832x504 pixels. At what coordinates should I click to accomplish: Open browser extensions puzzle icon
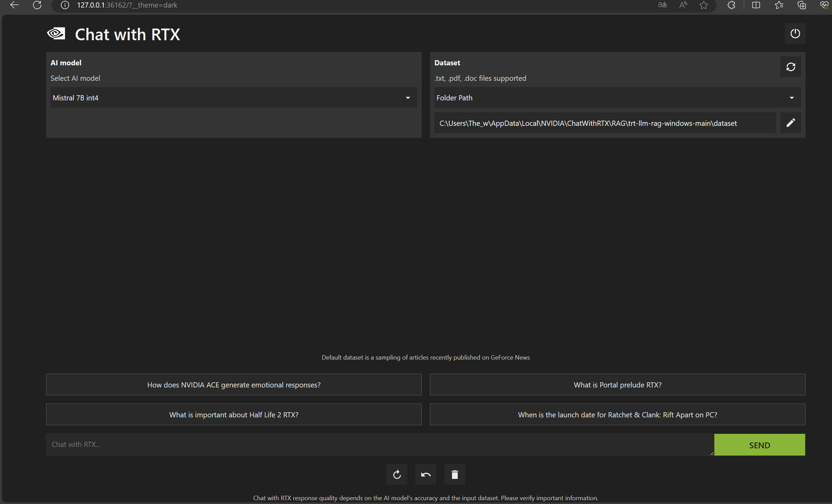point(731,5)
